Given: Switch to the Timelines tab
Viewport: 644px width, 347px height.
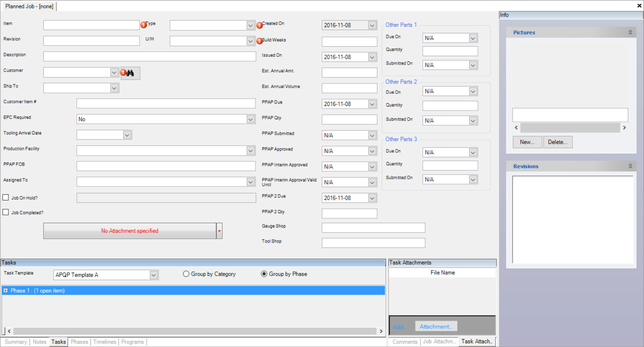Looking at the screenshot, I should (105, 342).
